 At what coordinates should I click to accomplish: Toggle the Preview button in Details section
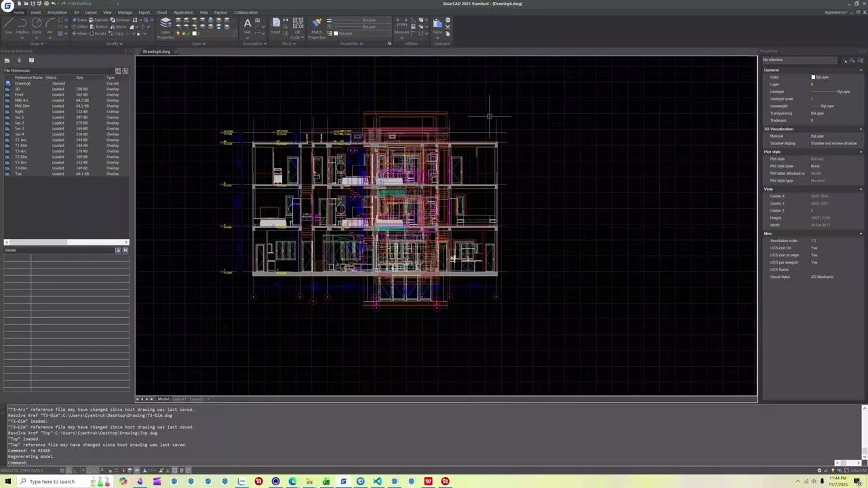click(x=125, y=250)
